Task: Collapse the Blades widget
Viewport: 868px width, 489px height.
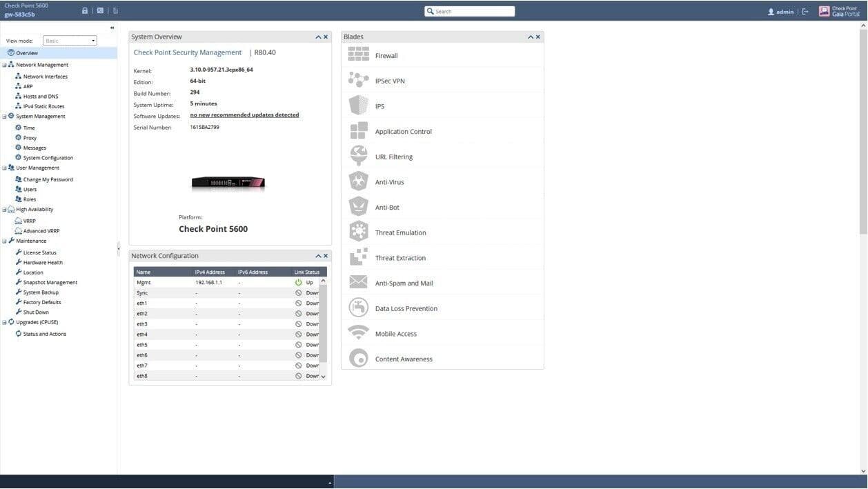Action: [530, 36]
